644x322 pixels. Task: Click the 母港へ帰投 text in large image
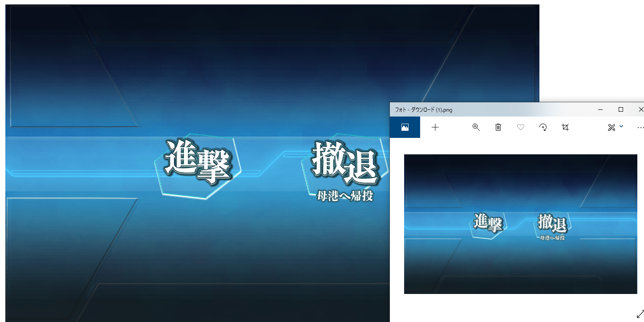point(345,196)
